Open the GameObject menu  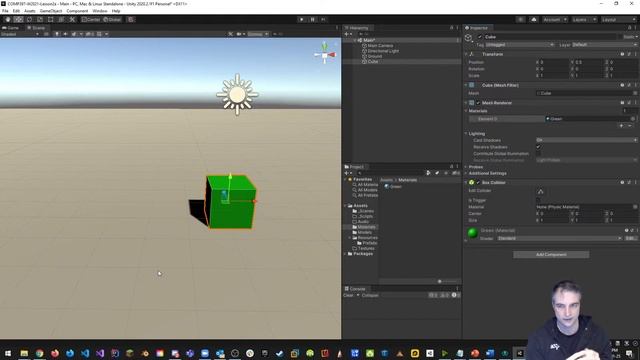click(x=51, y=11)
